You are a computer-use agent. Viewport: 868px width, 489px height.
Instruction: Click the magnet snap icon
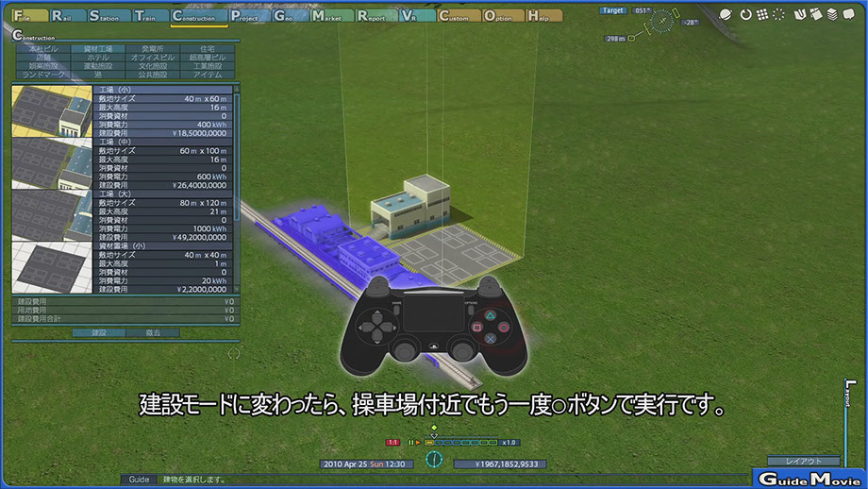(801, 15)
